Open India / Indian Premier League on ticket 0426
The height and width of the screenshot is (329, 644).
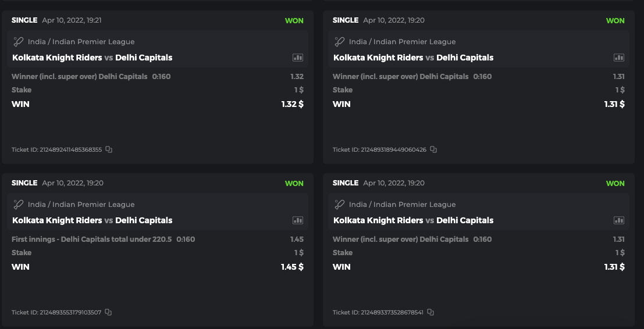pyautogui.click(x=402, y=42)
